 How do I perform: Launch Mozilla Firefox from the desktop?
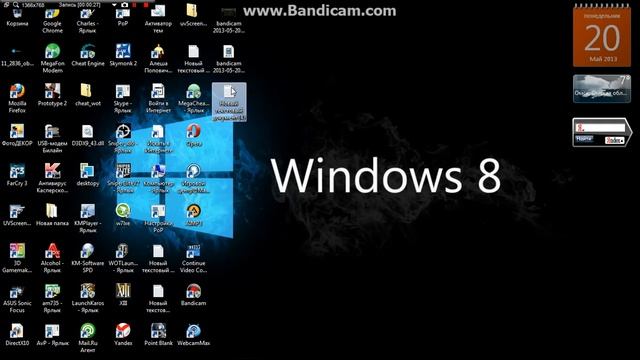(x=17, y=98)
